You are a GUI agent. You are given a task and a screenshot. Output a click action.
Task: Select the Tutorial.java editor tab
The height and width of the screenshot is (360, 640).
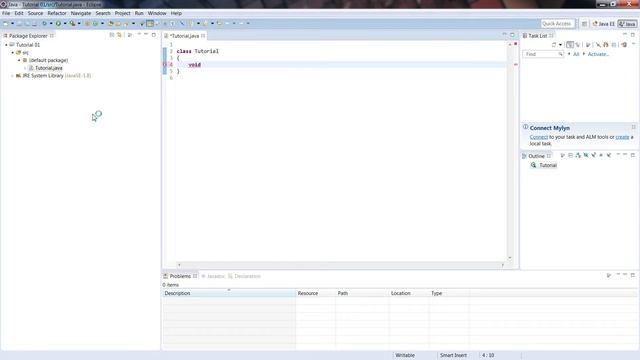184,36
